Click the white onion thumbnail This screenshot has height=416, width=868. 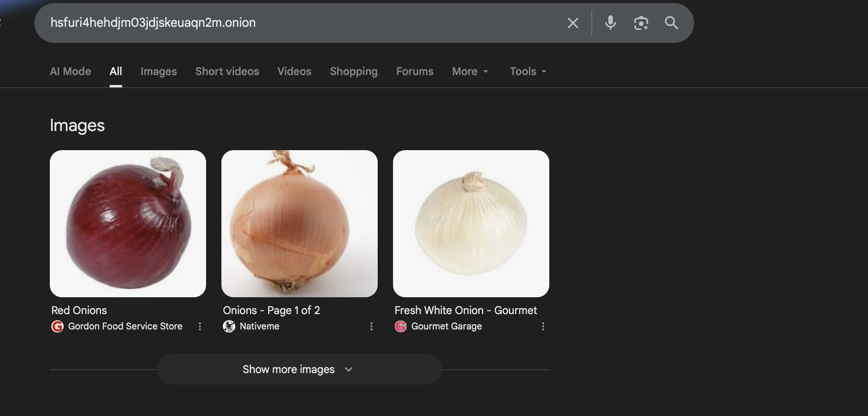point(471,224)
